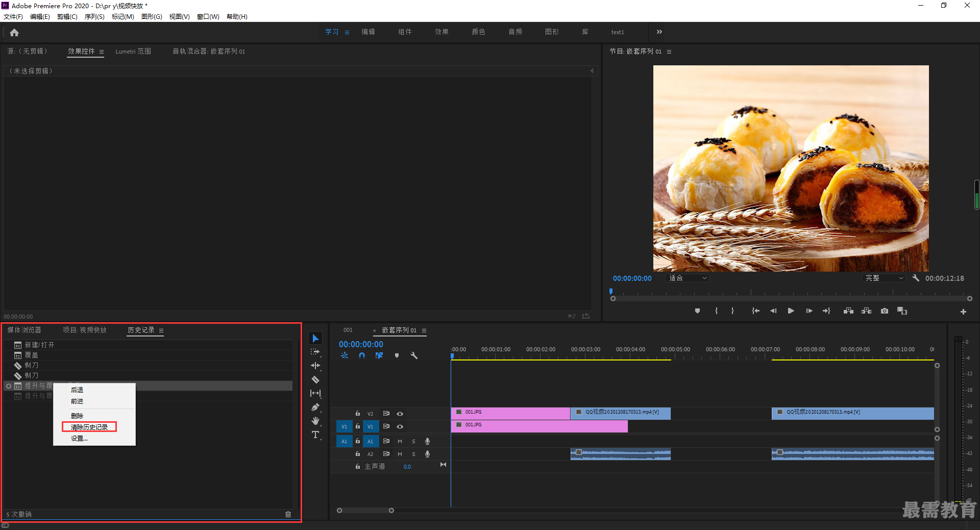Open Program Monitor settings wrench

916,278
